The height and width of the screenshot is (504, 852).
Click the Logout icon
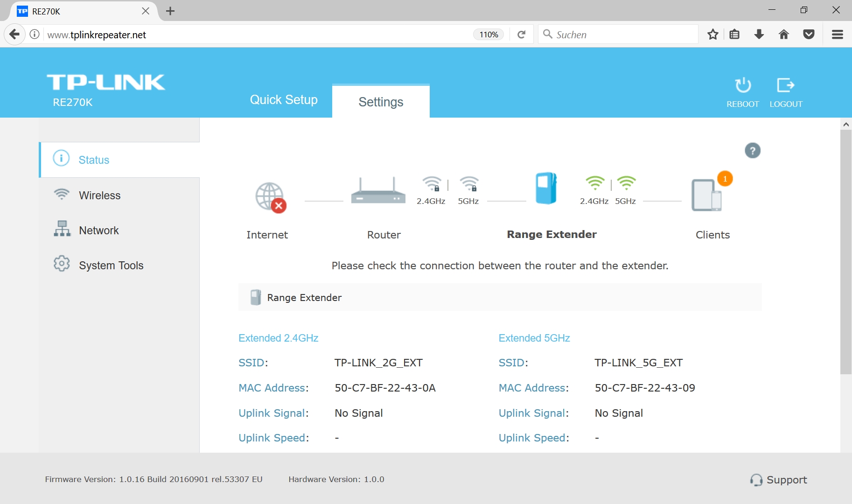pyautogui.click(x=786, y=85)
